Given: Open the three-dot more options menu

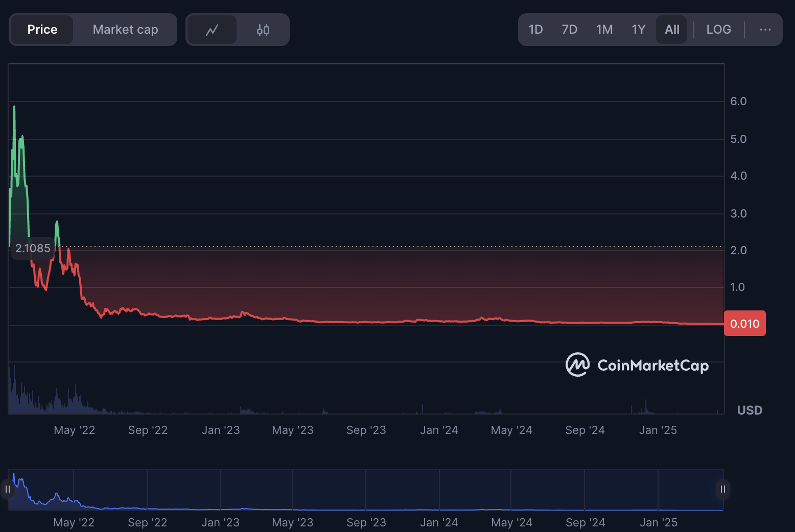Looking at the screenshot, I should click(x=765, y=30).
